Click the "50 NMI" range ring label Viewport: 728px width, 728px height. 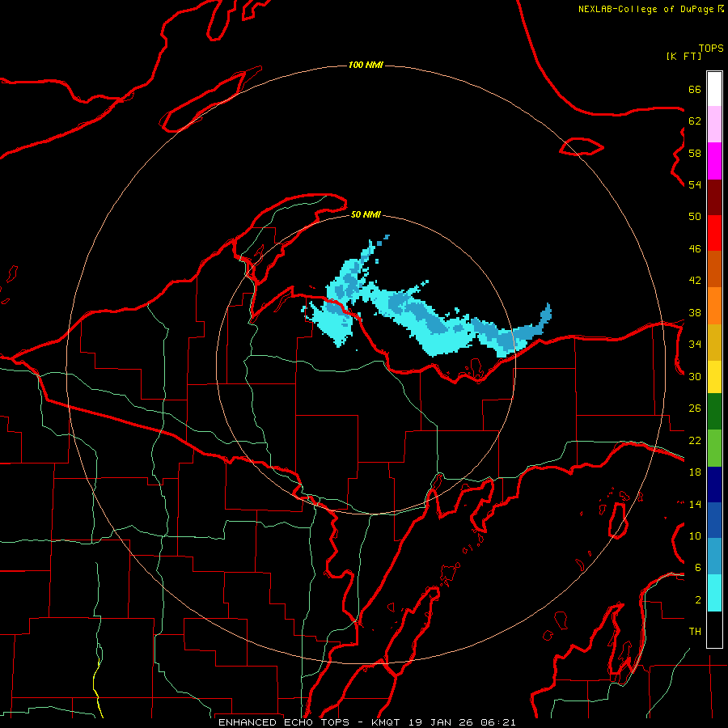(366, 214)
